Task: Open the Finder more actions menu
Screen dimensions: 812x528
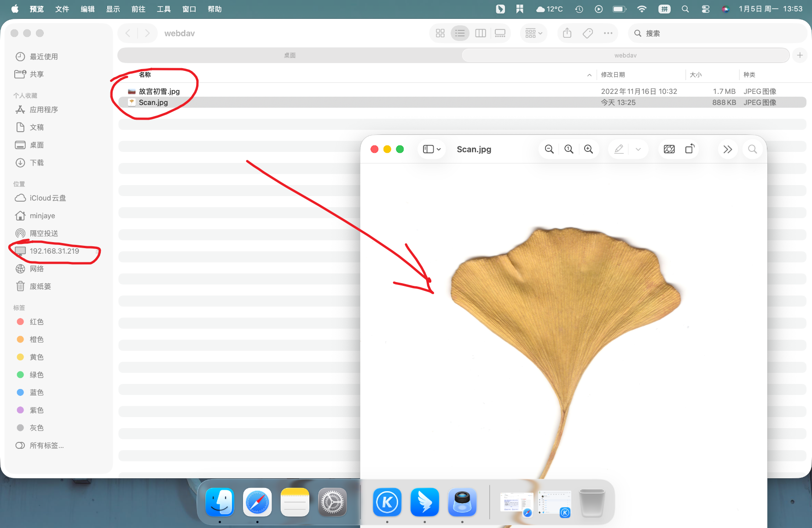Action: [x=608, y=33]
